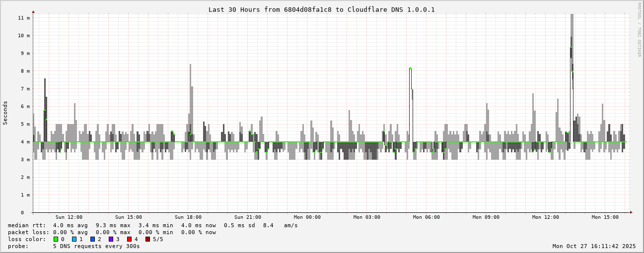Click the graph title mentioning Cloudflare DNS 1.0.0.1
644x253 pixels.
click(x=321, y=9)
